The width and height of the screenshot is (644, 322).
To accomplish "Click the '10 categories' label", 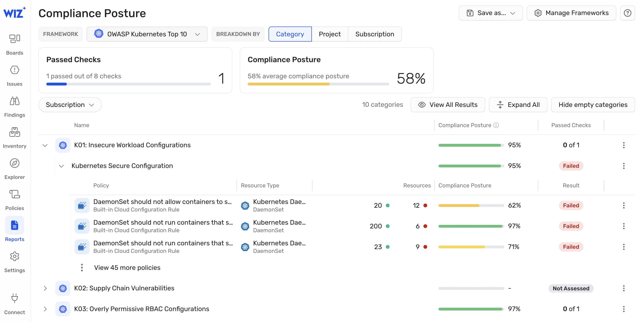I will [x=382, y=105].
